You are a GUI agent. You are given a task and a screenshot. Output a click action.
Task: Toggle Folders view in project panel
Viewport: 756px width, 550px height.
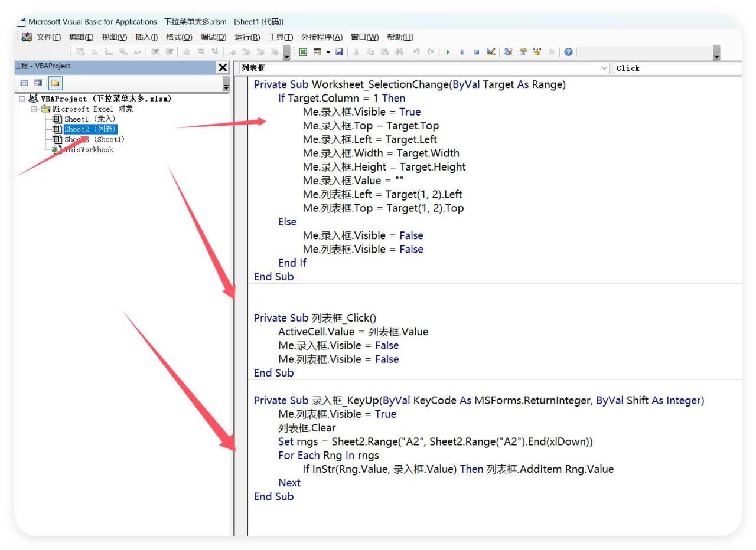(x=55, y=84)
